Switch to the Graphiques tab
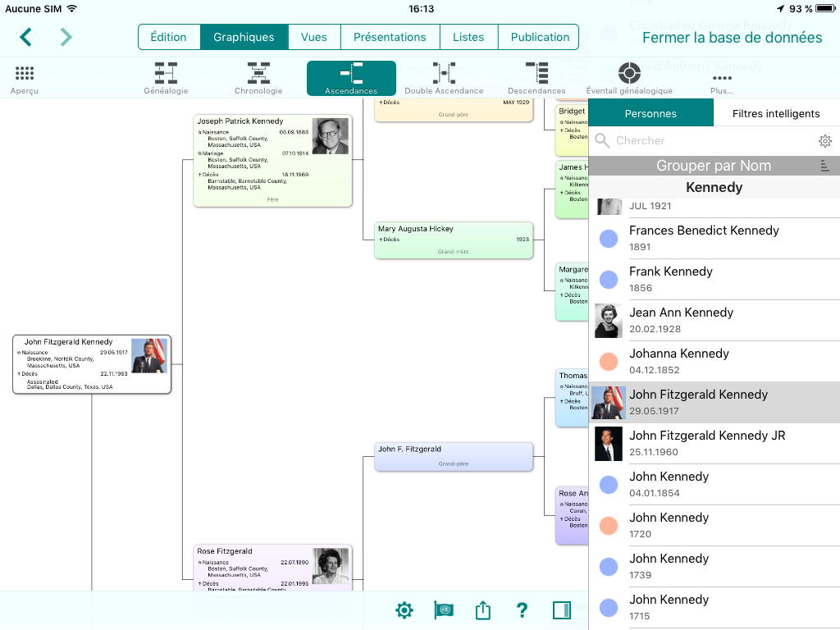The image size is (840, 630). pos(244,37)
